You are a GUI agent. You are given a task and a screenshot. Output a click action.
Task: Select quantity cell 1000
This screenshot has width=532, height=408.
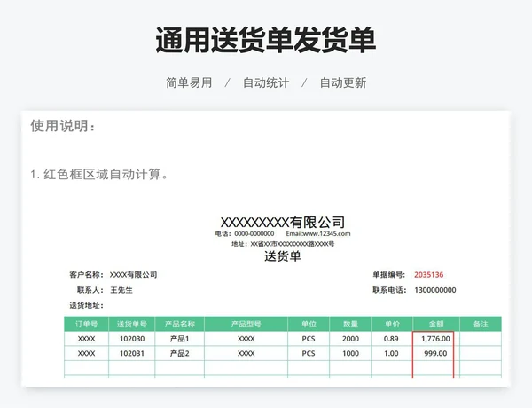click(x=350, y=353)
